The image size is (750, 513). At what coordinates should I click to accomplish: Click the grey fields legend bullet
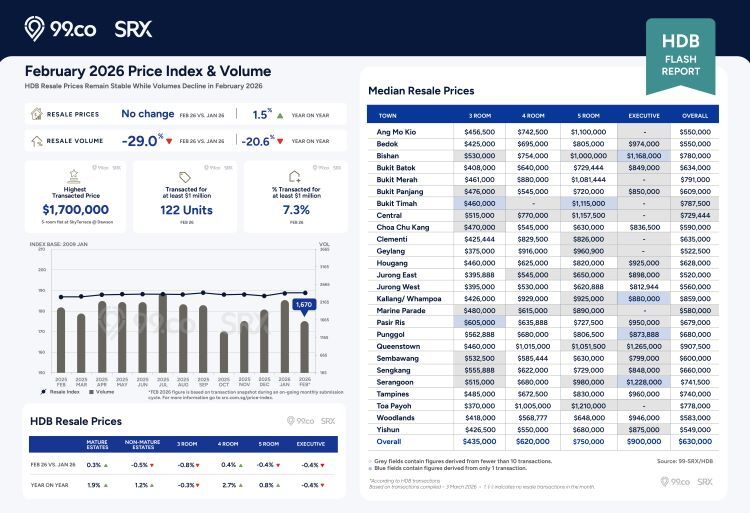pyautogui.click(x=370, y=461)
